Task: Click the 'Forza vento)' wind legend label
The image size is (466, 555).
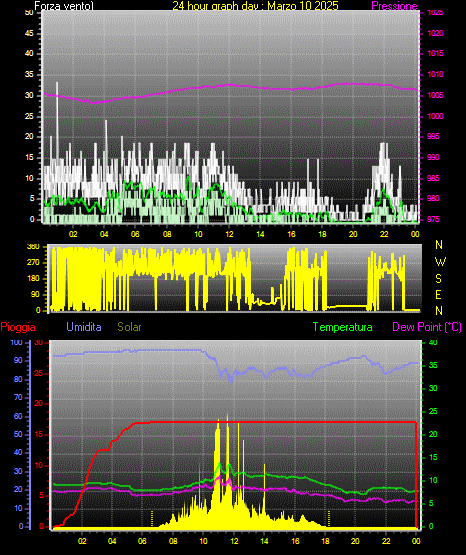Action: coord(64,6)
